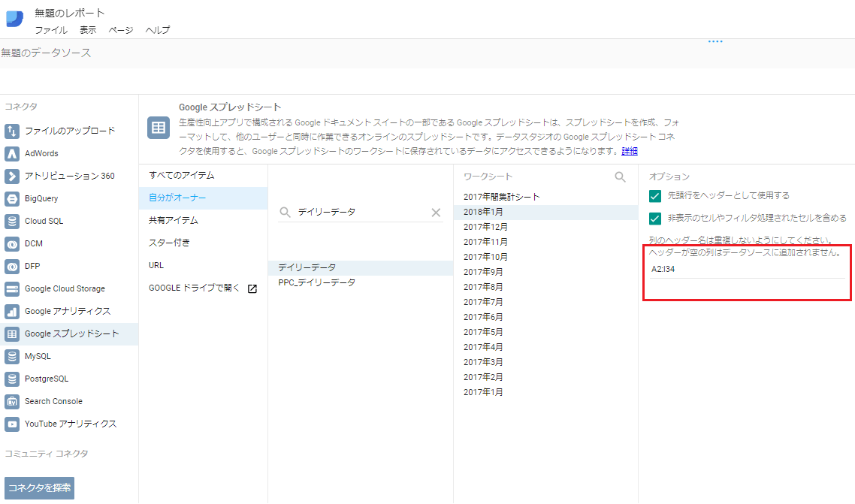
Task: Click the デイリーデータ search input field
Action: coord(361,212)
